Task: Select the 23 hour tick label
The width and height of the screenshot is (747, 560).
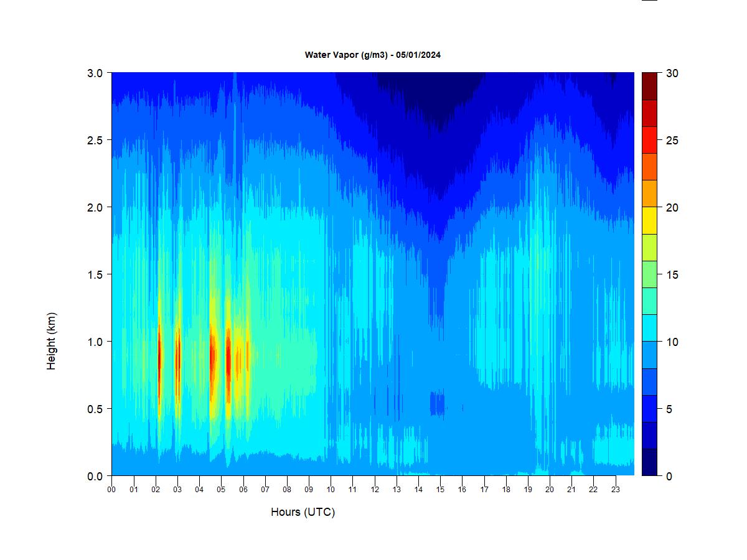Action: point(616,489)
